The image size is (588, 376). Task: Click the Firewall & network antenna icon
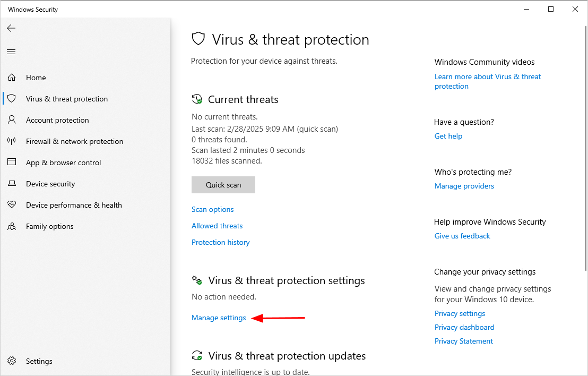(12, 141)
